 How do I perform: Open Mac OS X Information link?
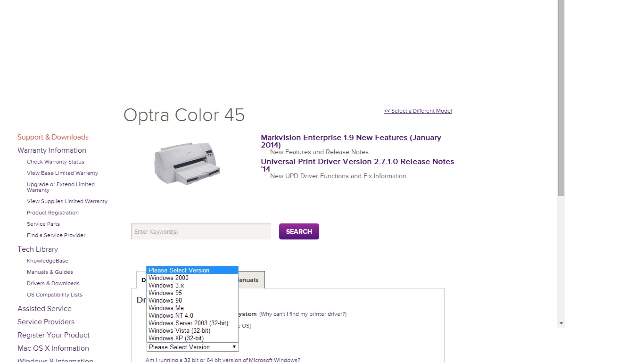click(53, 348)
